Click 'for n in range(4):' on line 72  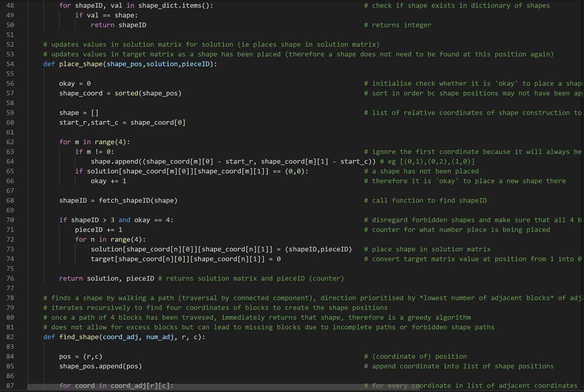click(x=110, y=240)
